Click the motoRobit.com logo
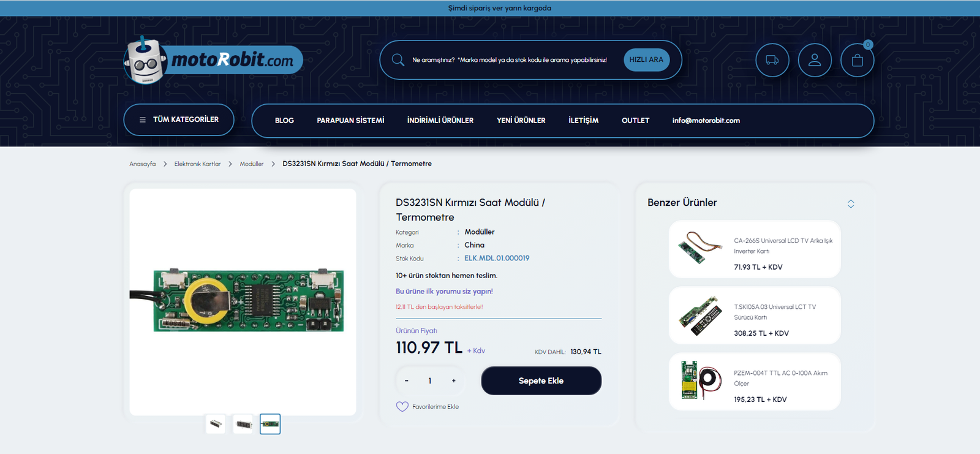This screenshot has height=454, width=980. [213, 60]
